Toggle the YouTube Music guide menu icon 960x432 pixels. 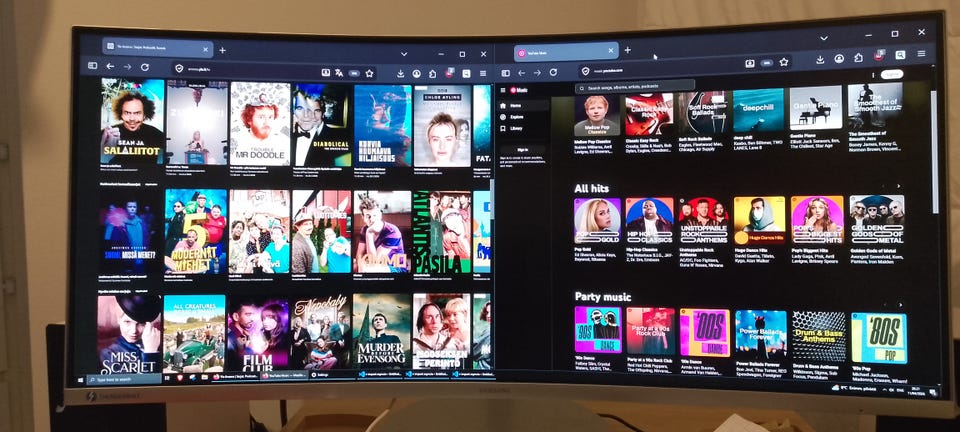coord(504,90)
